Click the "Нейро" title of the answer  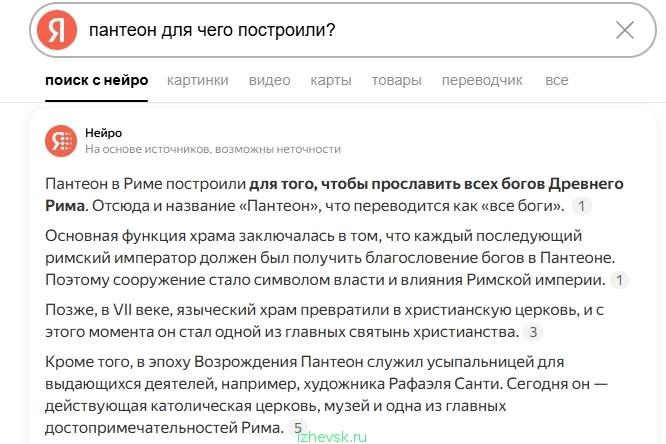pyautogui.click(x=103, y=133)
